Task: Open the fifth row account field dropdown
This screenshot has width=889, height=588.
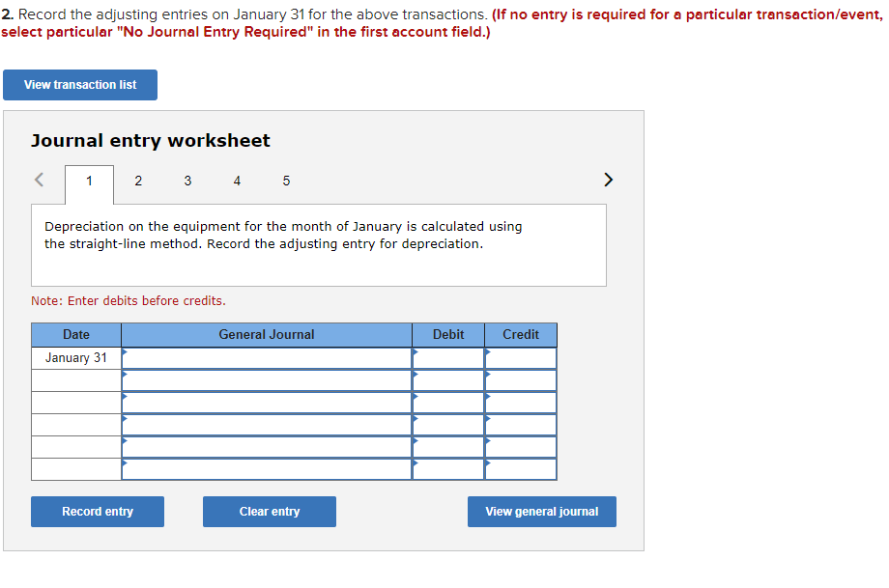Action: click(266, 447)
